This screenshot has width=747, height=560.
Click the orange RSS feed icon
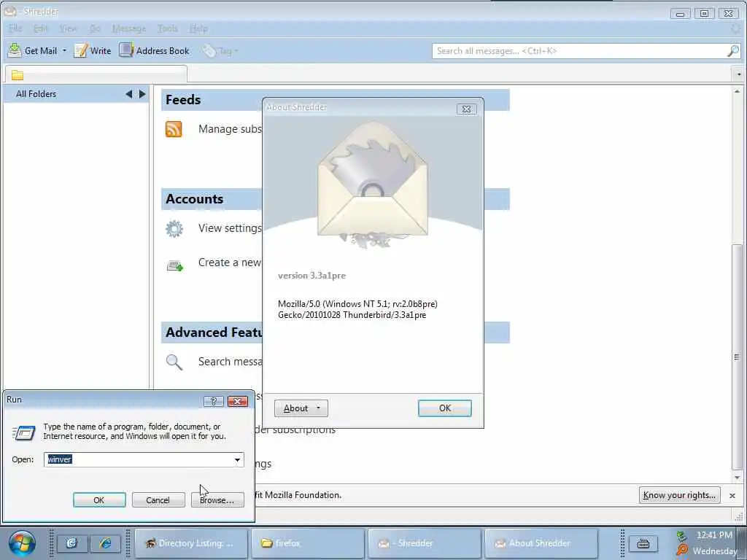coord(174,129)
